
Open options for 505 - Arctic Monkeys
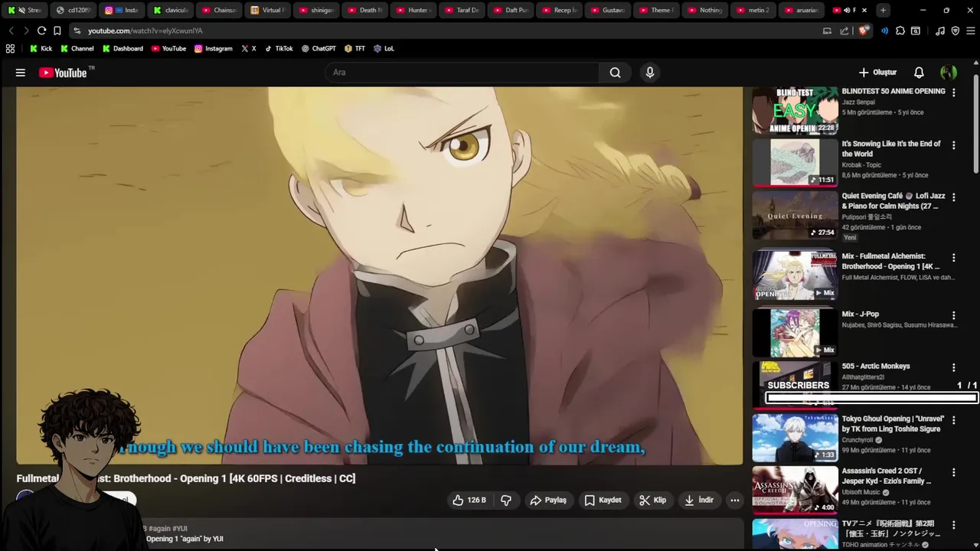coord(953,367)
